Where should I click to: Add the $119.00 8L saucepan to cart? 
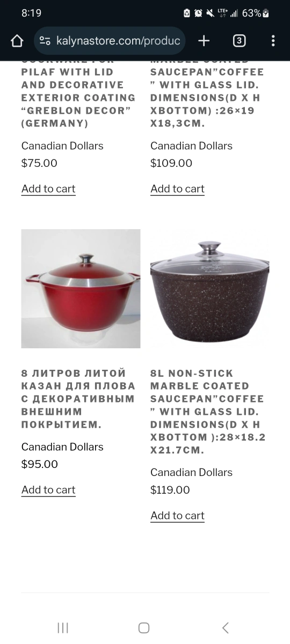tap(177, 516)
